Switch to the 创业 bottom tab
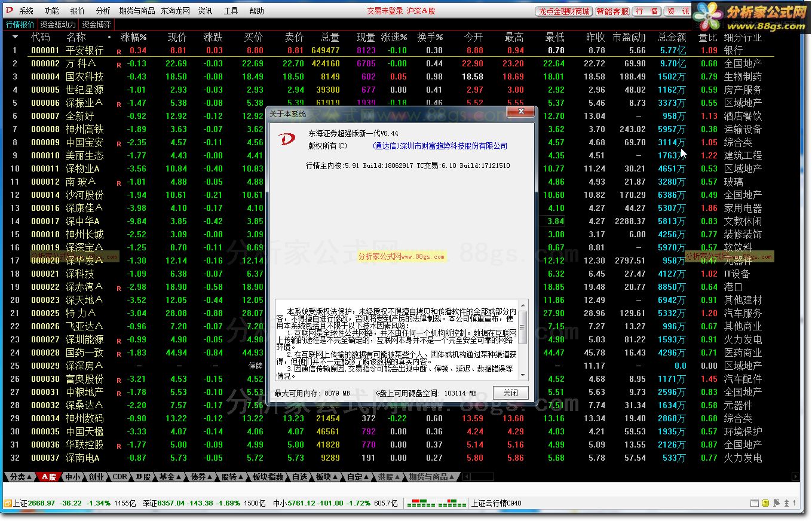Viewport: 812px width, 521px height. (x=96, y=477)
